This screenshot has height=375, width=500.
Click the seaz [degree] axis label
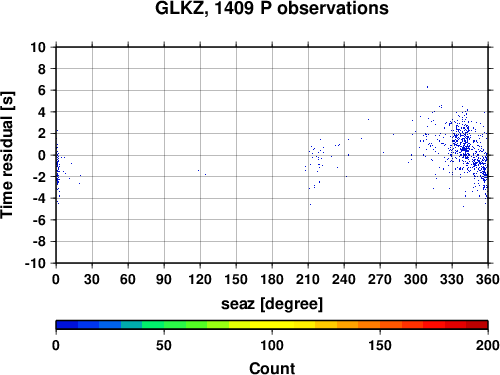[x=272, y=304]
